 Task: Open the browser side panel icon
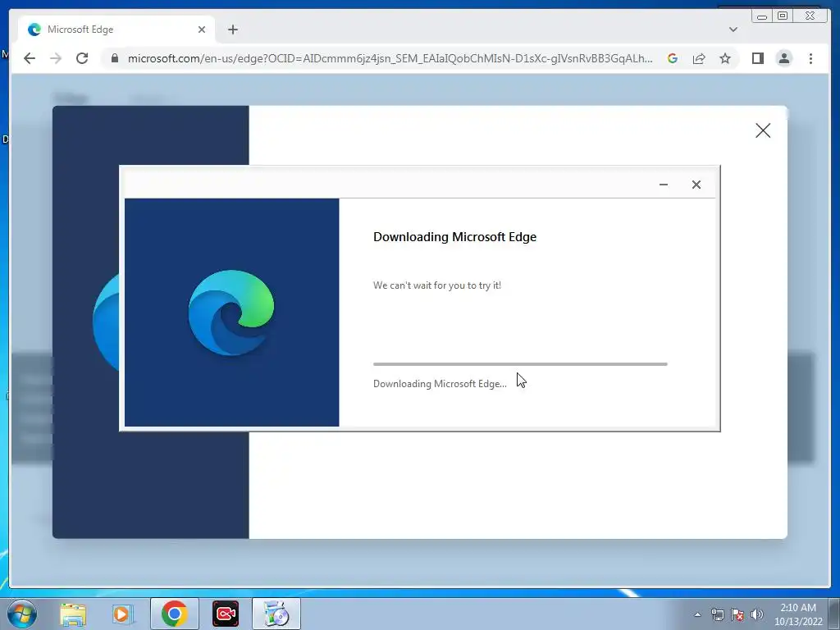[757, 58]
